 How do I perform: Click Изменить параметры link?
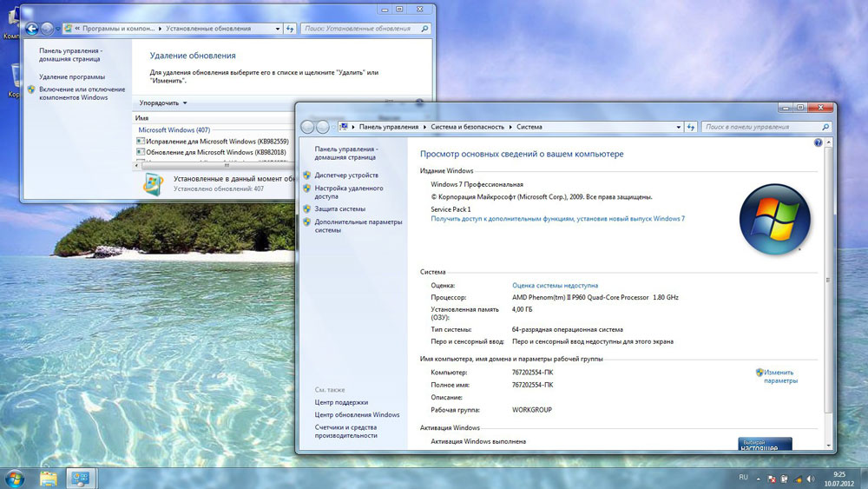click(779, 376)
